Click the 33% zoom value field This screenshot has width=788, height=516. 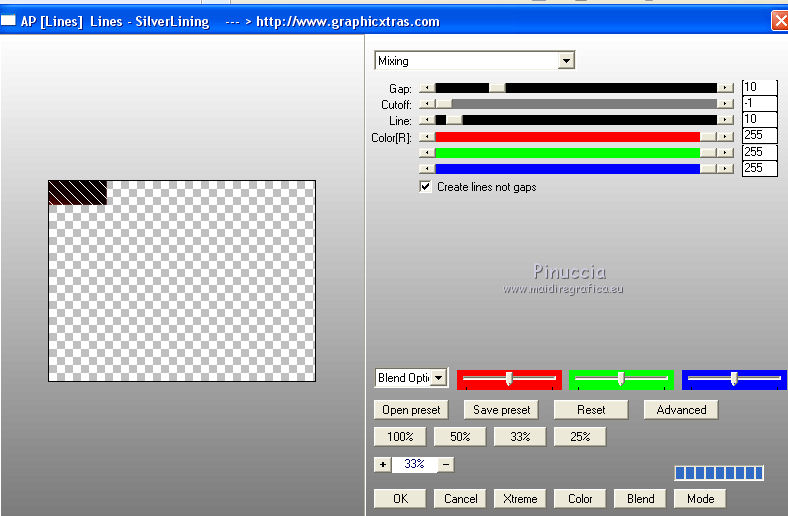[x=415, y=464]
